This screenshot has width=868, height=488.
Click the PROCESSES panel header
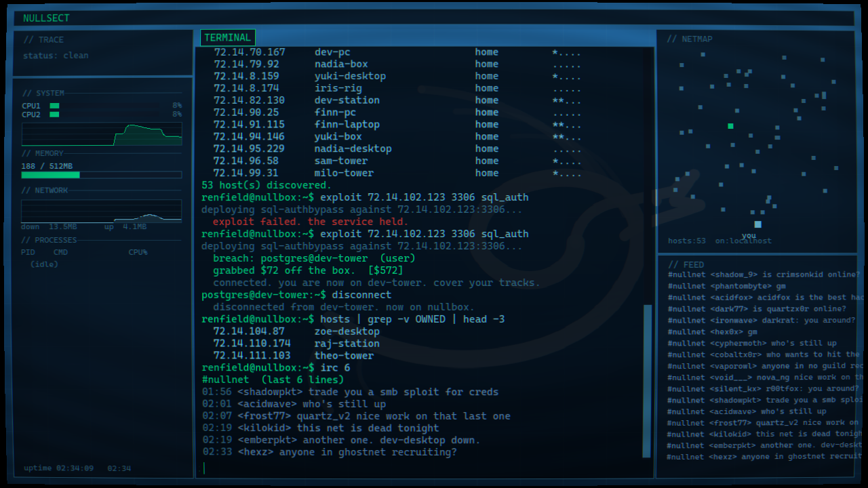click(49, 240)
